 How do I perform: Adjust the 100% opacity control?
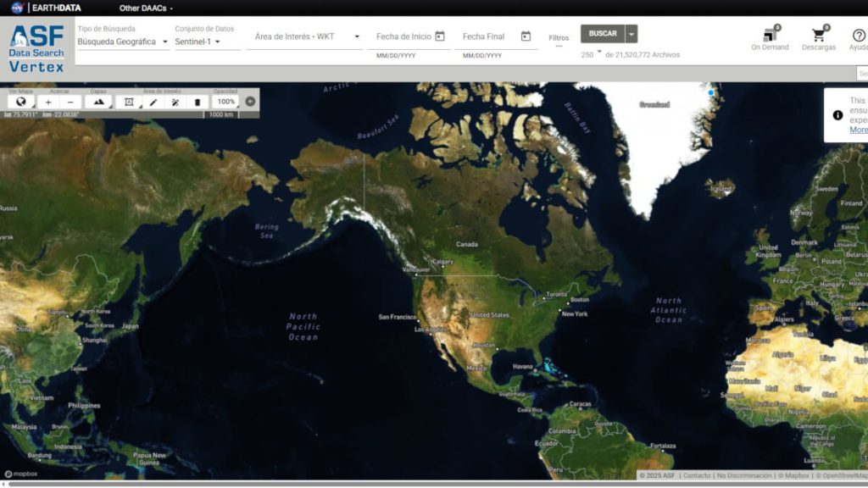click(x=225, y=102)
